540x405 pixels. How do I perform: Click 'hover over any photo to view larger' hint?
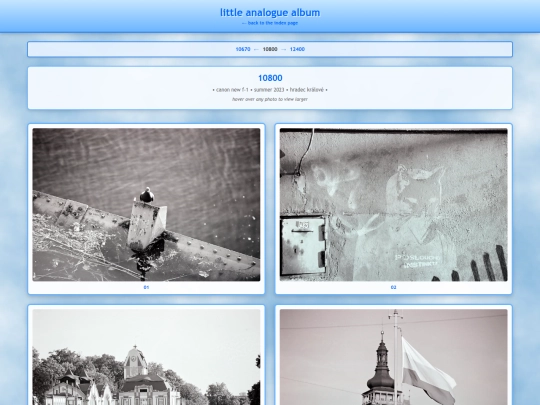point(270,99)
